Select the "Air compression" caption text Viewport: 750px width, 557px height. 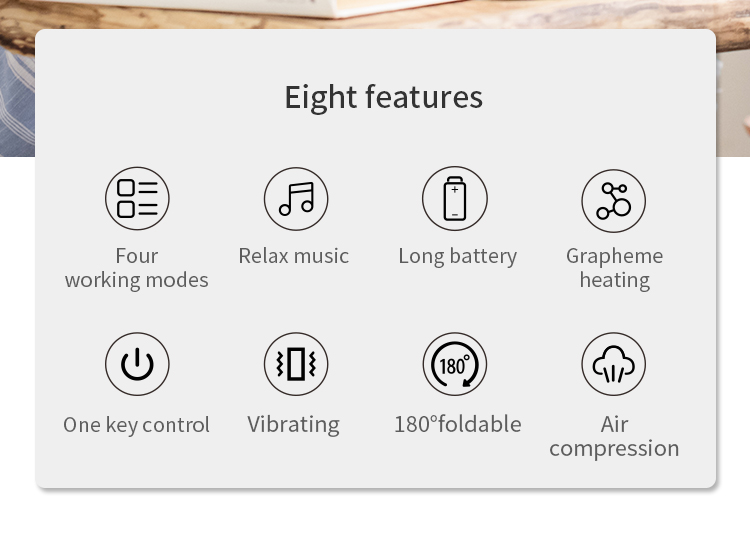614,436
